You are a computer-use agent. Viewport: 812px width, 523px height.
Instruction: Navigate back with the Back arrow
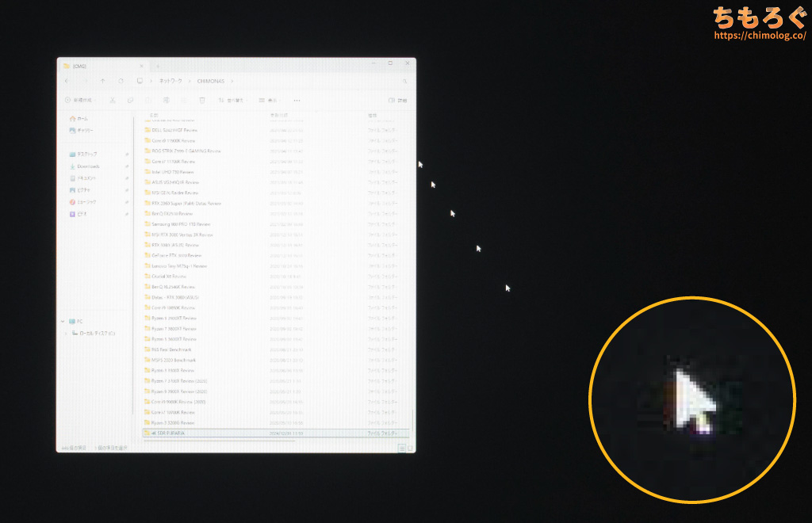pyautogui.click(x=67, y=81)
